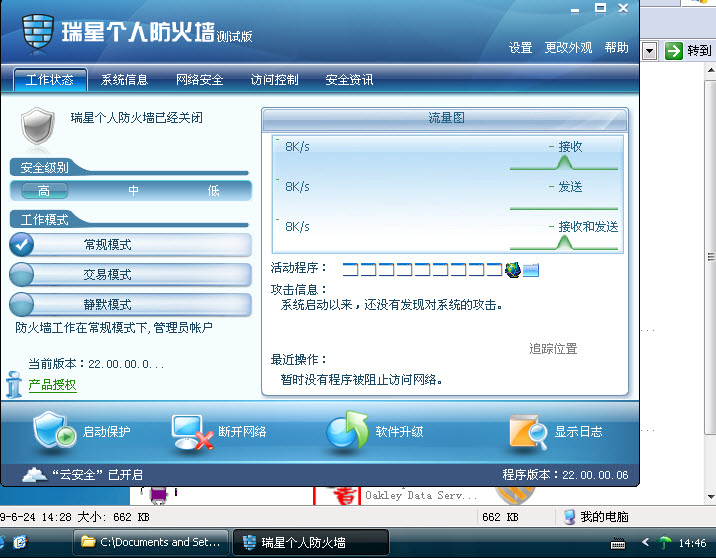Viewport: 716px width, 558px height.
Task: Set security level to 中
Action: tap(133, 191)
